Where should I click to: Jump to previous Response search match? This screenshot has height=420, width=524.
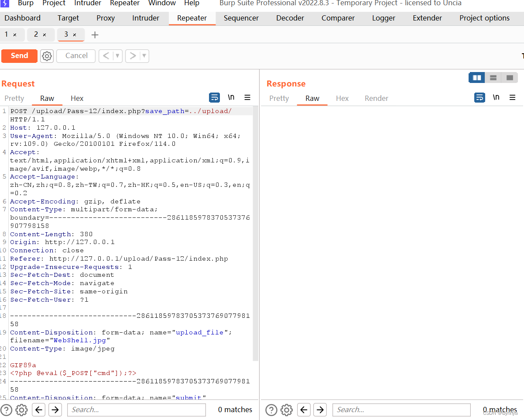click(x=304, y=410)
